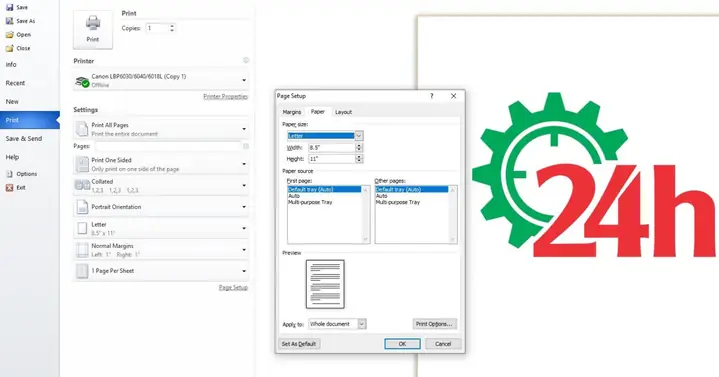Click the Print Options button

tap(434, 324)
